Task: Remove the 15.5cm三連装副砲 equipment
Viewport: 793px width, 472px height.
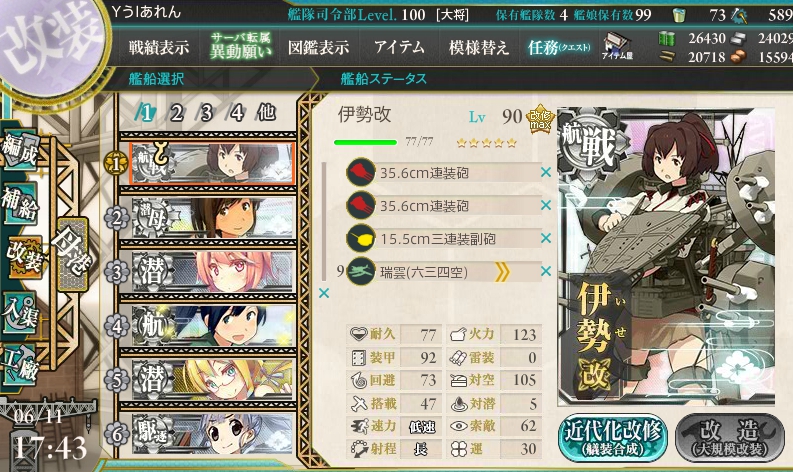Action: tap(546, 238)
